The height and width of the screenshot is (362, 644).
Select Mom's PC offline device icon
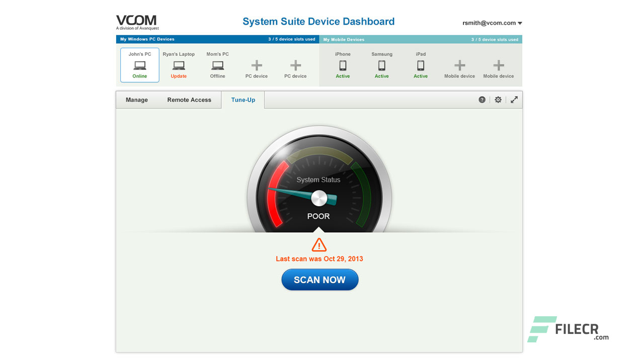(217, 65)
